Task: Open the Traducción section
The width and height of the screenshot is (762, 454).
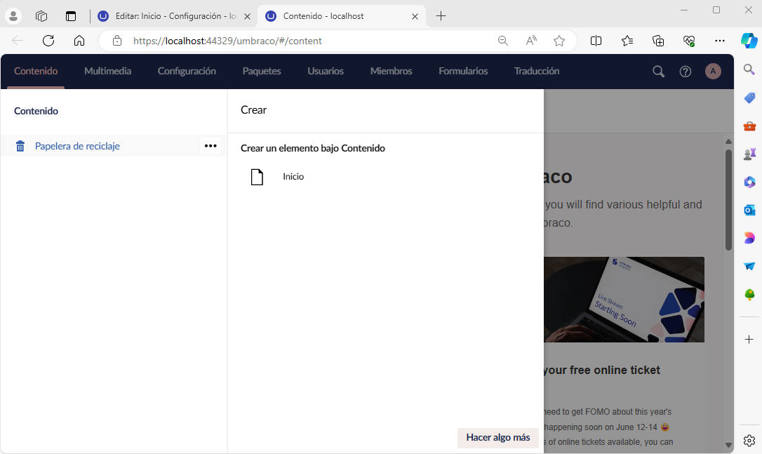Action: [x=537, y=71]
